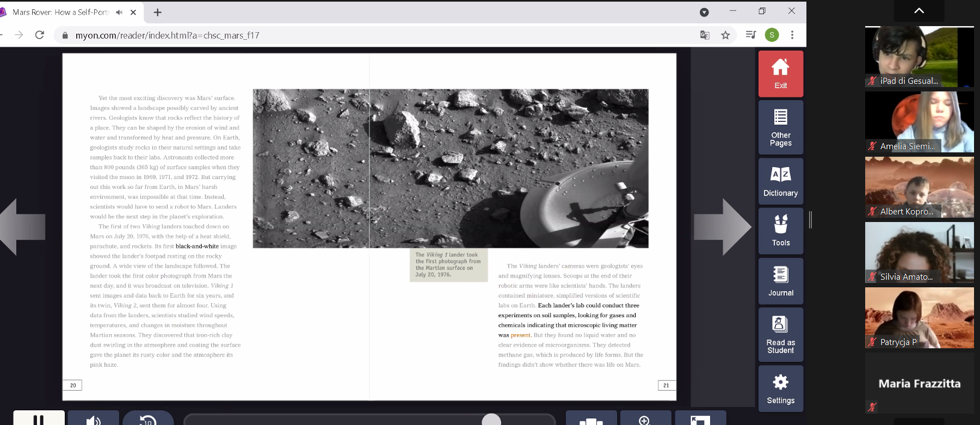This screenshot has height=425, width=980.
Task: Click the Google Translate icon in address bar
Action: coord(705,35)
